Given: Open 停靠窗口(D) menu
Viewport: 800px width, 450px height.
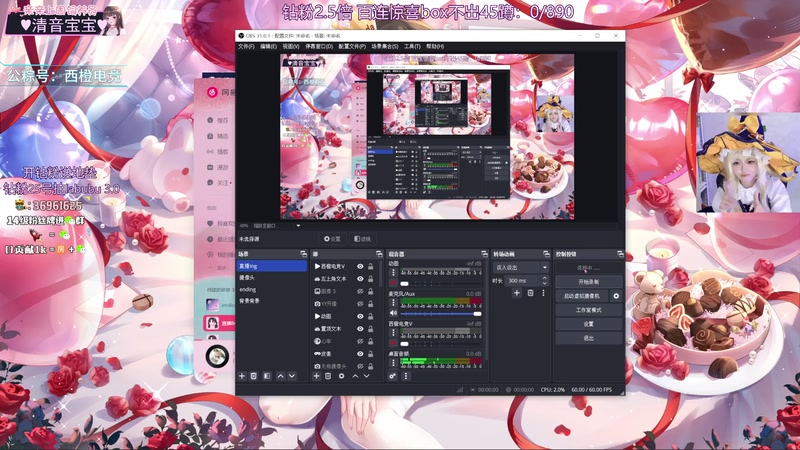Looking at the screenshot, I should tap(319, 46).
